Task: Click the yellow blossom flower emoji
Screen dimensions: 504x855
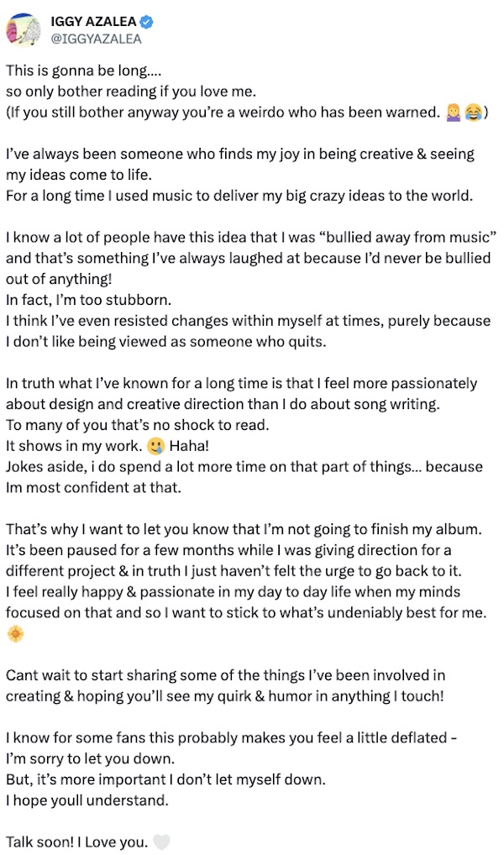Action: click(x=15, y=633)
